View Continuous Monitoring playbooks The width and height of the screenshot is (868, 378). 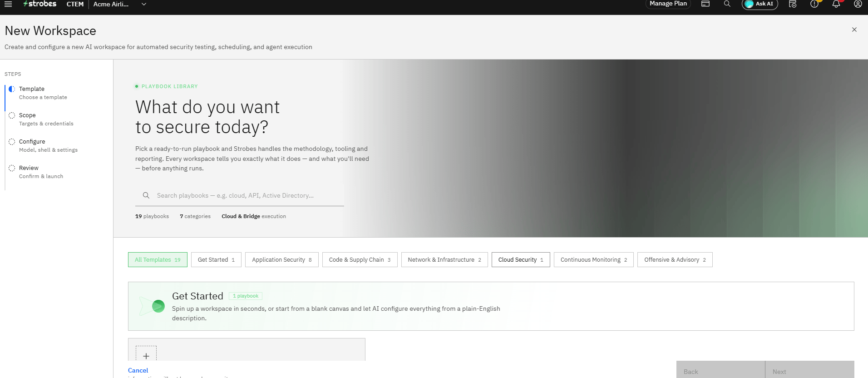point(594,260)
